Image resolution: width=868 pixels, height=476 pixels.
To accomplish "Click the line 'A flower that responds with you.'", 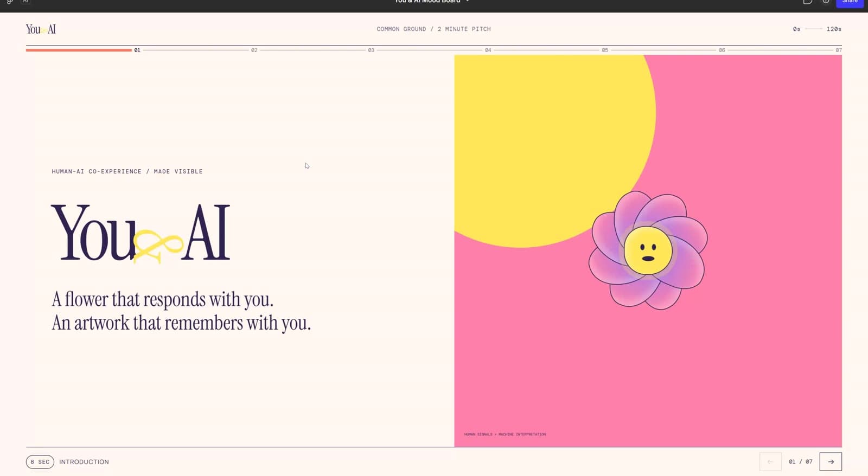I will point(162,299).
